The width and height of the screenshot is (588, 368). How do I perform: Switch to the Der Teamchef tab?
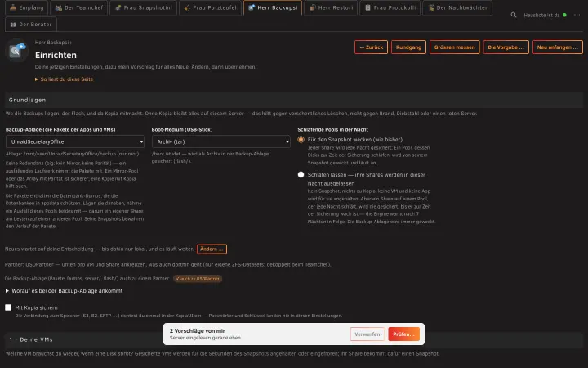(78, 7)
